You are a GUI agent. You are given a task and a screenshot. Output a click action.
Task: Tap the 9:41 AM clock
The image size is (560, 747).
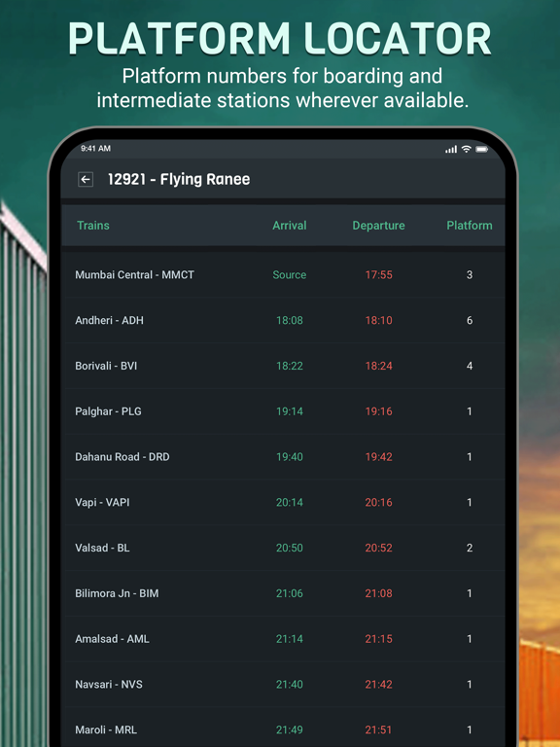coord(95,149)
